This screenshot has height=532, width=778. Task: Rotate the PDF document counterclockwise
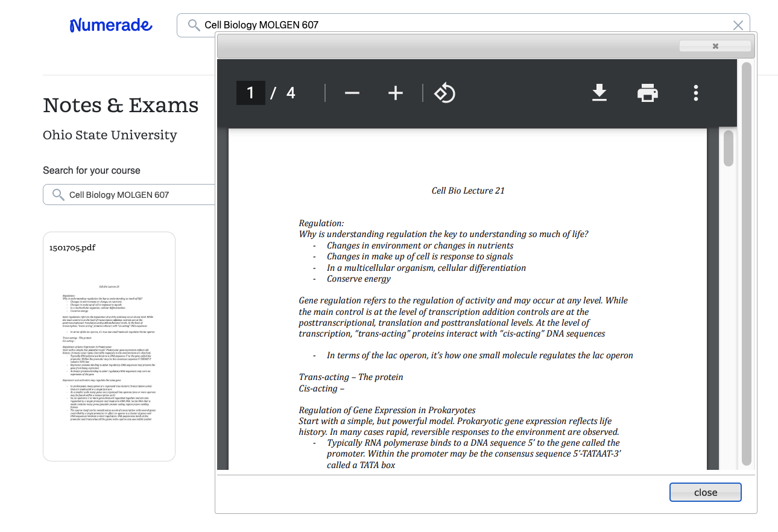(444, 93)
